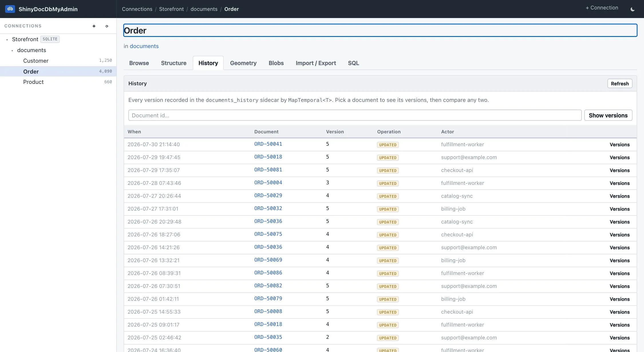
Task: Show Versions for the ORD-50004 row
Action: tap(620, 183)
